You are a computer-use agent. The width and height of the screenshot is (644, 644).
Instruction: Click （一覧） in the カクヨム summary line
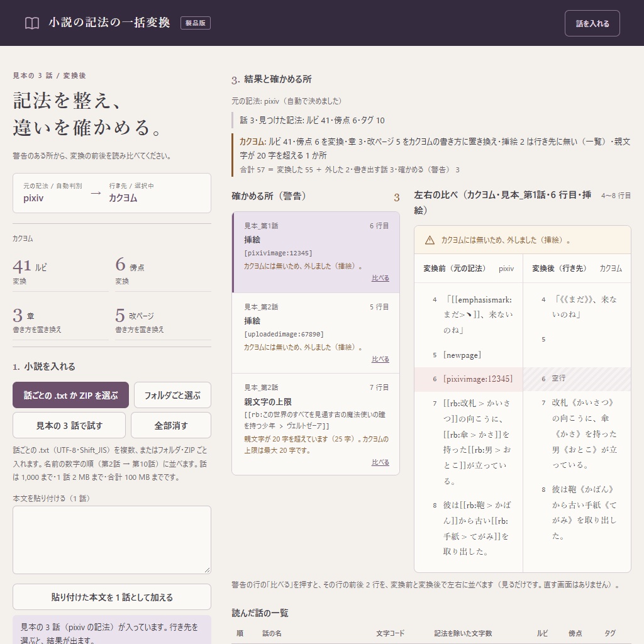[x=594, y=142]
